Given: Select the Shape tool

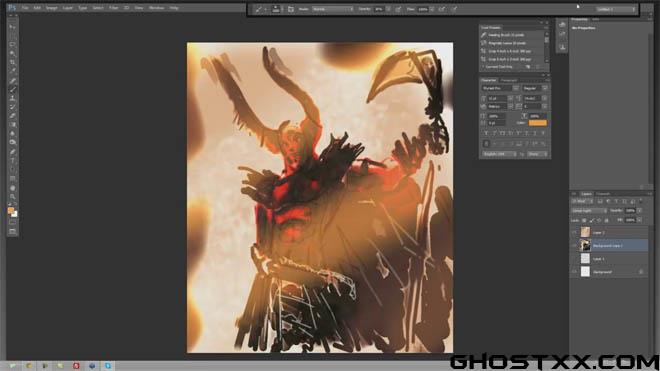Looking at the screenshot, I should click(13, 179).
